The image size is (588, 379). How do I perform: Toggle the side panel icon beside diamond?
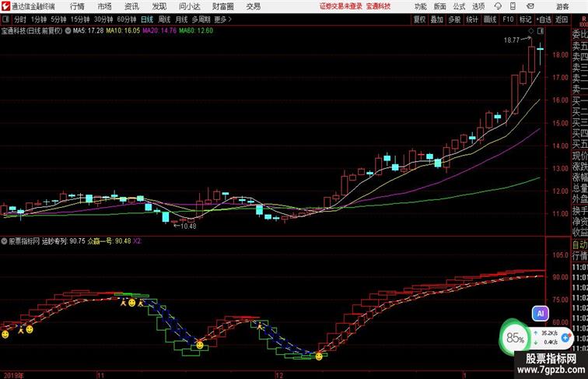click(541, 31)
